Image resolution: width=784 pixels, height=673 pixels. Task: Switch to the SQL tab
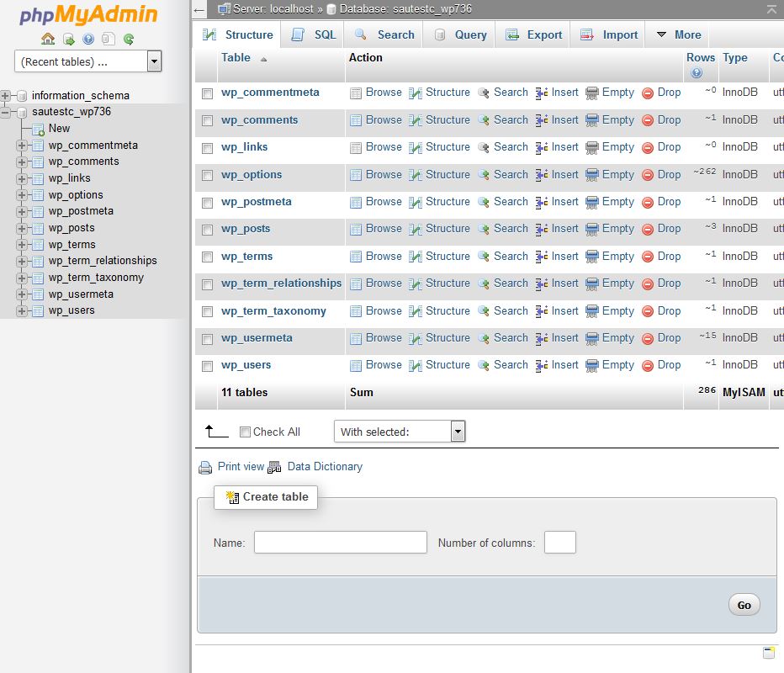(313, 34)
